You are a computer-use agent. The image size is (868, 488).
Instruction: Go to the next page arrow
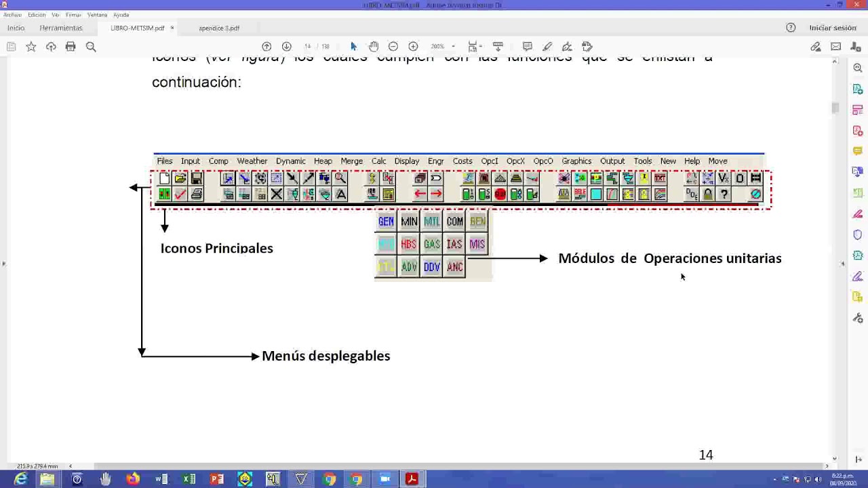click(286, 46)
